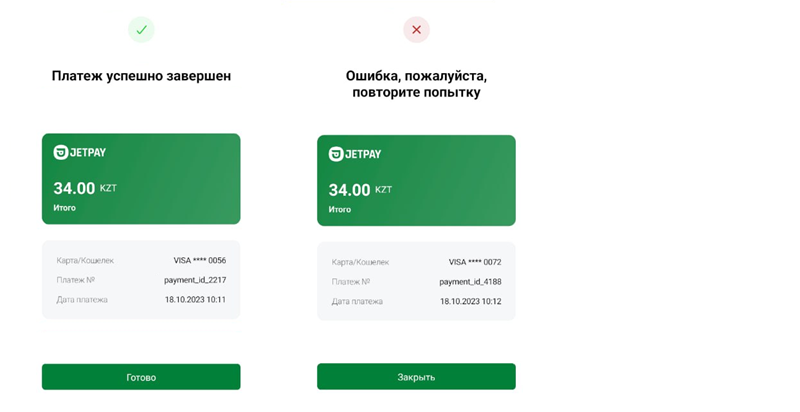The height and width of the screenshot is (412, 800).
Task: Click 34.00 KZT amount on success card
Action: (x=85, y=188)
